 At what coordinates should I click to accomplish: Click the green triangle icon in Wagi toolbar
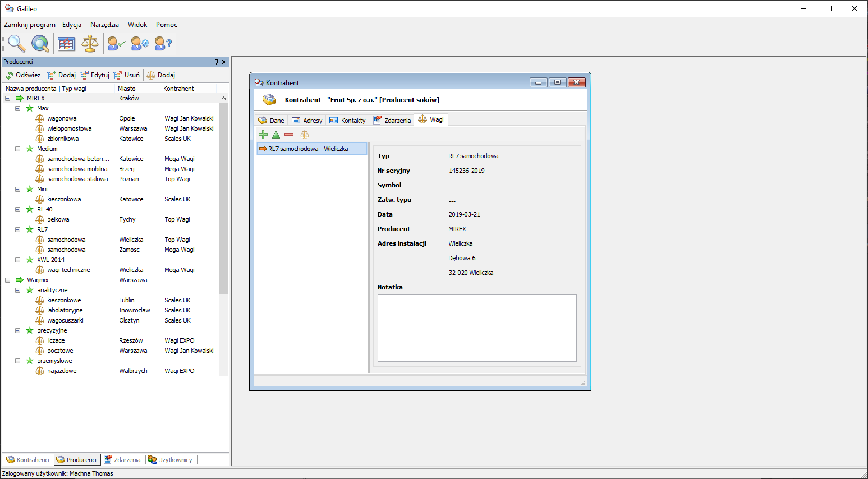tap(276, 135)
